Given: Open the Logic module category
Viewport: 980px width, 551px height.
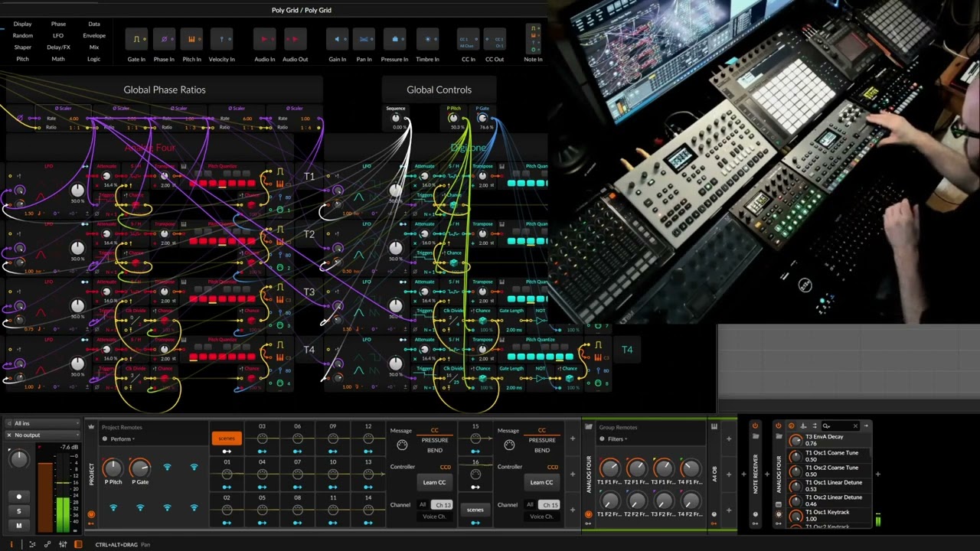Looking at the screenshot, I should tap(94, 59).
